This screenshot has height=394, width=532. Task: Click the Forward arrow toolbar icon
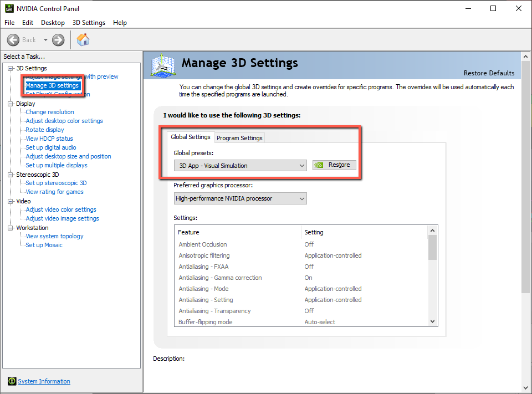pos(58,40)
